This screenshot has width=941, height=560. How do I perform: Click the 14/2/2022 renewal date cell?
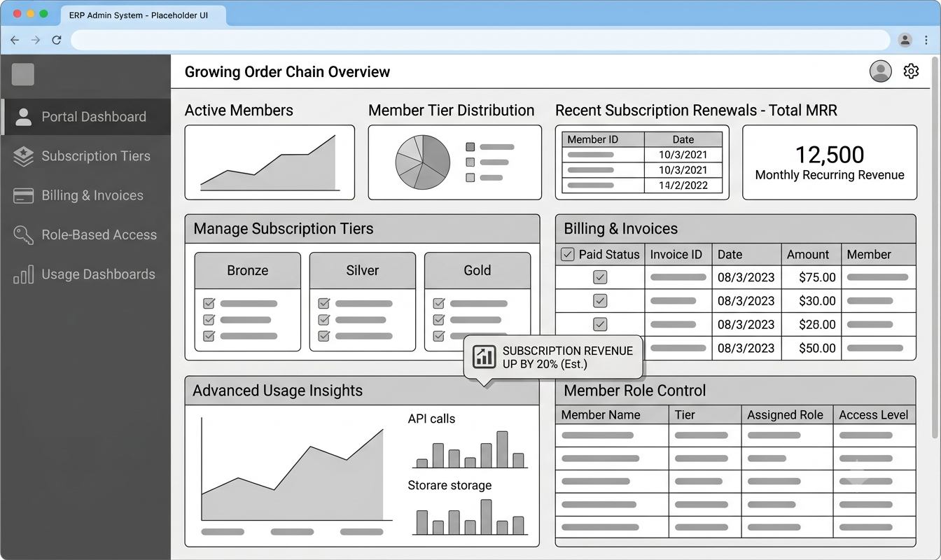(x=683, y=185)
